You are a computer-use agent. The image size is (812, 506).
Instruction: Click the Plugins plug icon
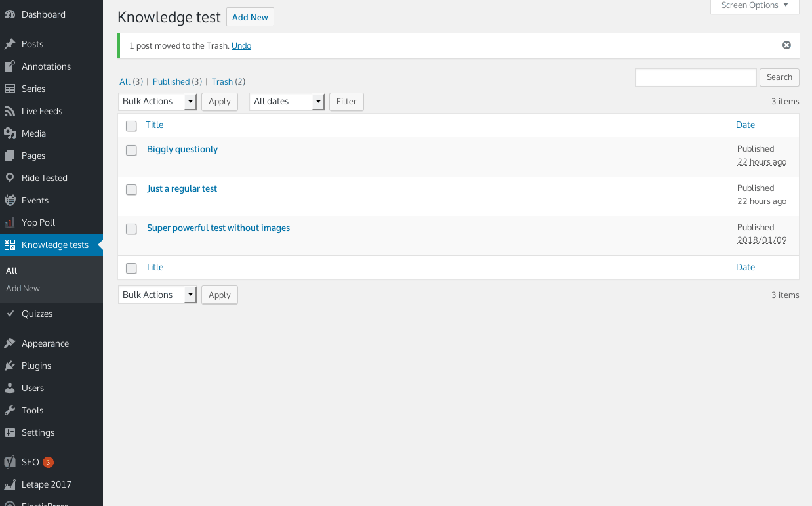click(10, 366)
